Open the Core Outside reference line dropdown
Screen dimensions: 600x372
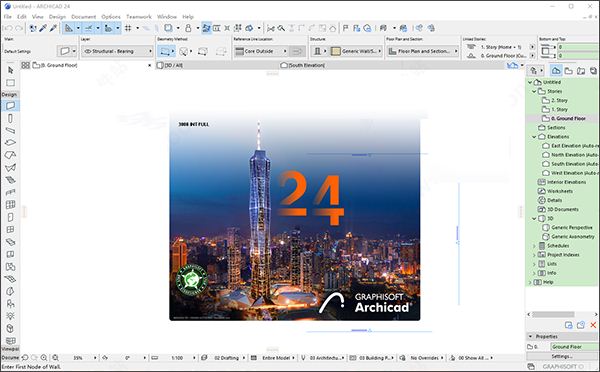261,51
